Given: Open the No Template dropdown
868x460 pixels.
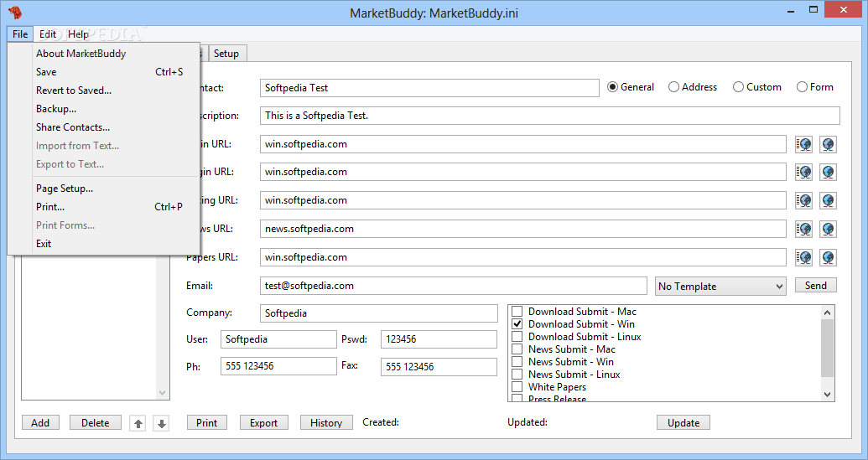Looking at the screenshot, I should click(720, 287).
